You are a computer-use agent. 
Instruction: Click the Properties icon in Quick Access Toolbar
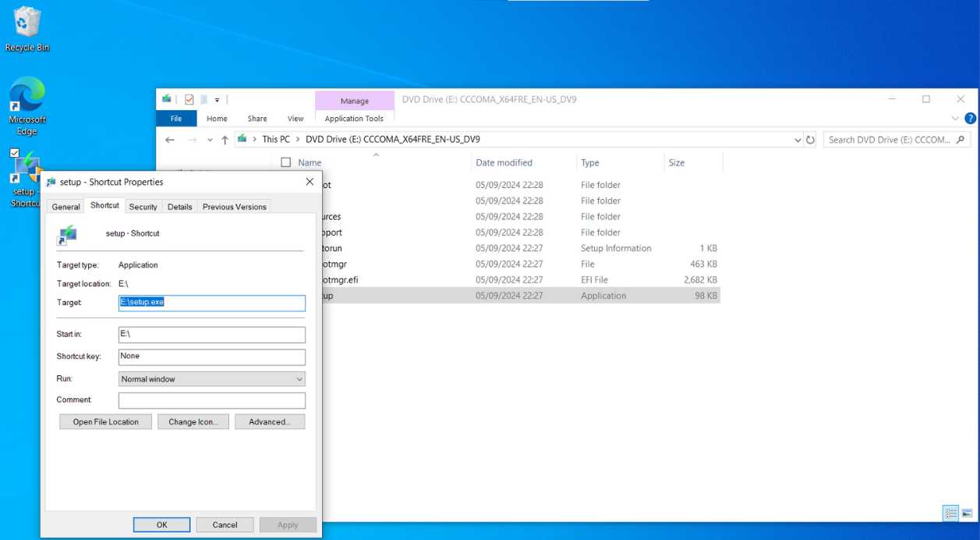(189, 99)
